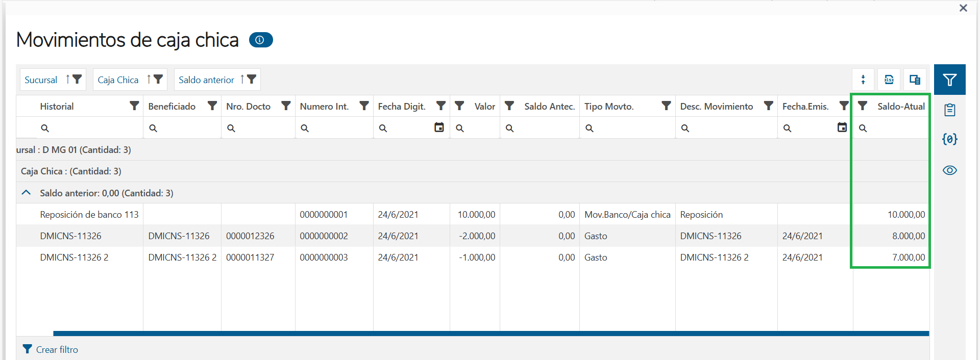980x360 pixels.
Task: Open the column chooser icon
Action: [915, 80]
